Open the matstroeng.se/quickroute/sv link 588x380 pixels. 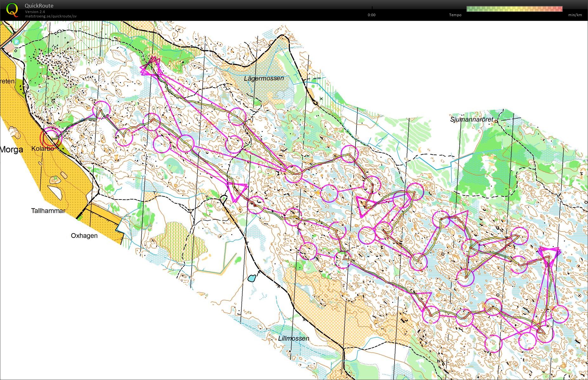51,16
